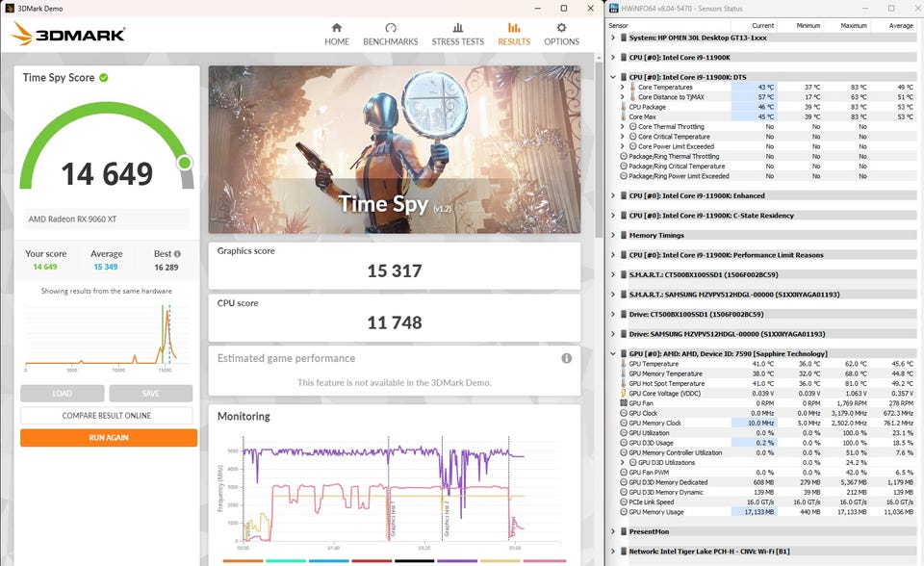
Task: Click icon for Package/Ring Power Limit Exceeded
Action: [624, 176]
